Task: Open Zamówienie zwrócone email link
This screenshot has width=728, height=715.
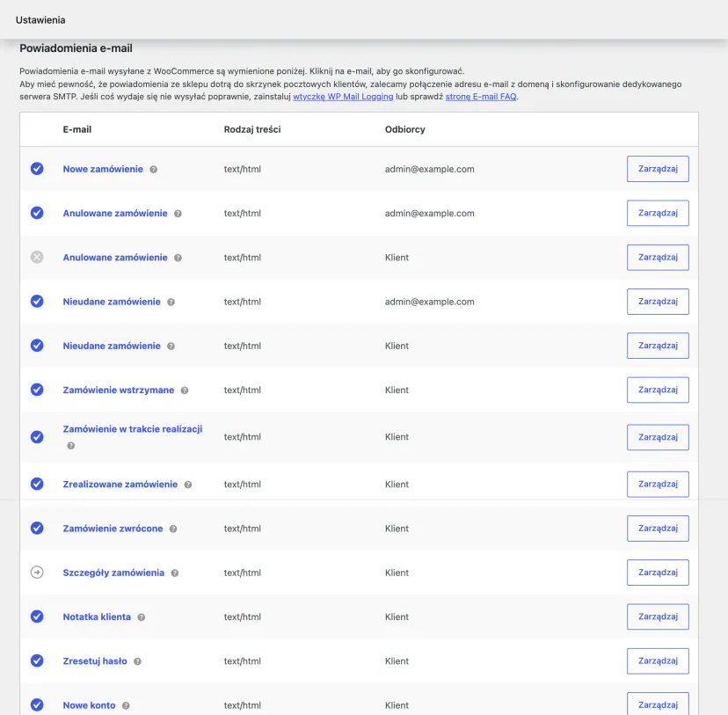Action: [113, 529]
